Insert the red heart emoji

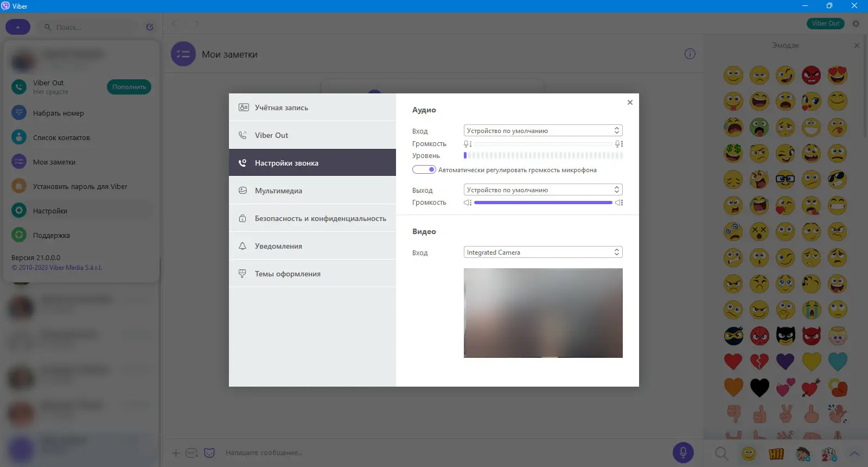[x=733, y=362]
